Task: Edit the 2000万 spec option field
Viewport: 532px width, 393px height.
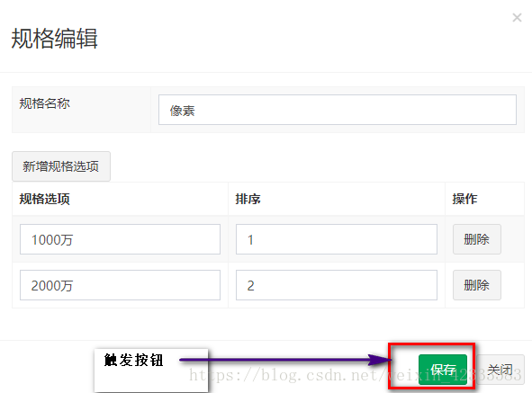Action: coord(120,285)
